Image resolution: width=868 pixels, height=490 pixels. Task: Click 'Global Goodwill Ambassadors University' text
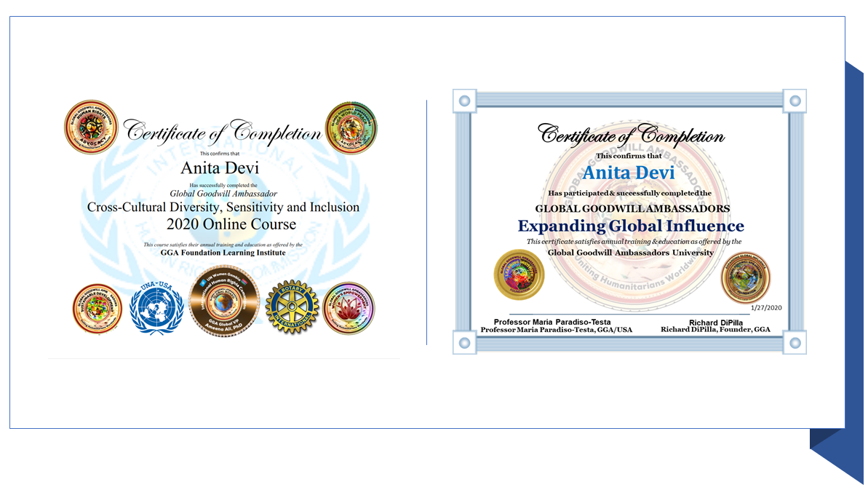point(631,253)
